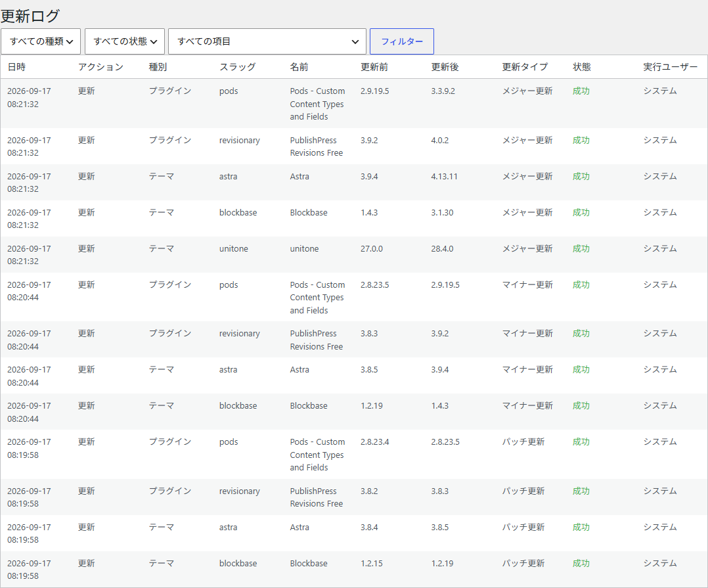The height and width of the screenshot is (588, 708).
Task: Click the 種別 column header
Action: [158, 67]
